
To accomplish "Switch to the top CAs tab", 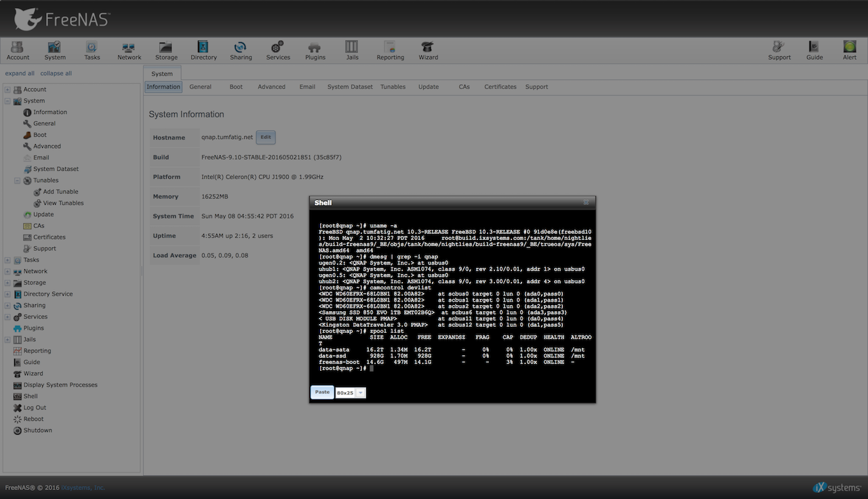I will [x=464, y=87].
